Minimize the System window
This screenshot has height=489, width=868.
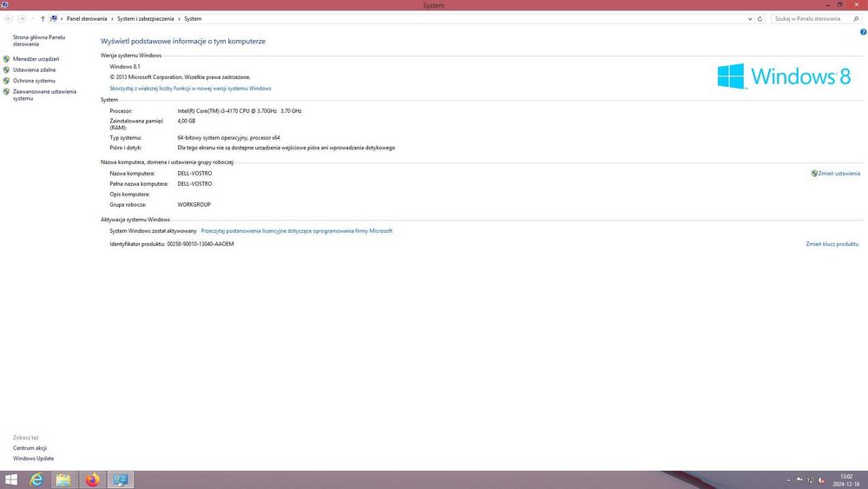pos(828,5)
